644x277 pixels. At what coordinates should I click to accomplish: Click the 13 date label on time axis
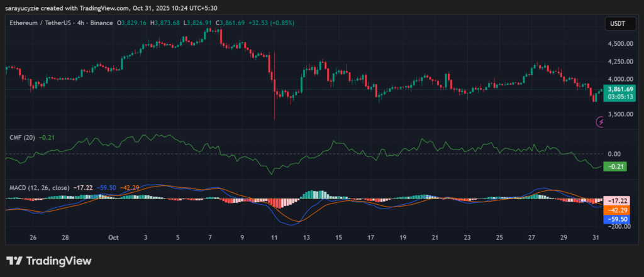306,238
